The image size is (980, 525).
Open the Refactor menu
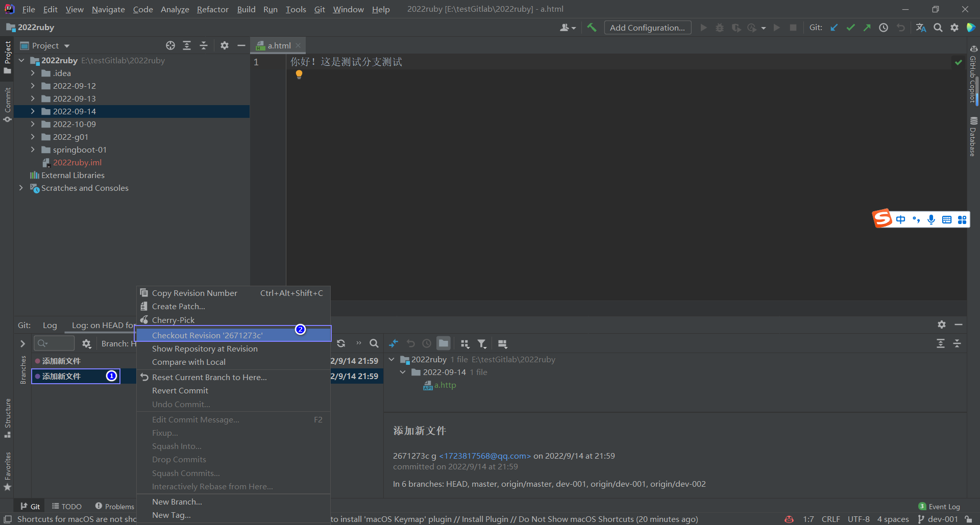coord(213,9)
